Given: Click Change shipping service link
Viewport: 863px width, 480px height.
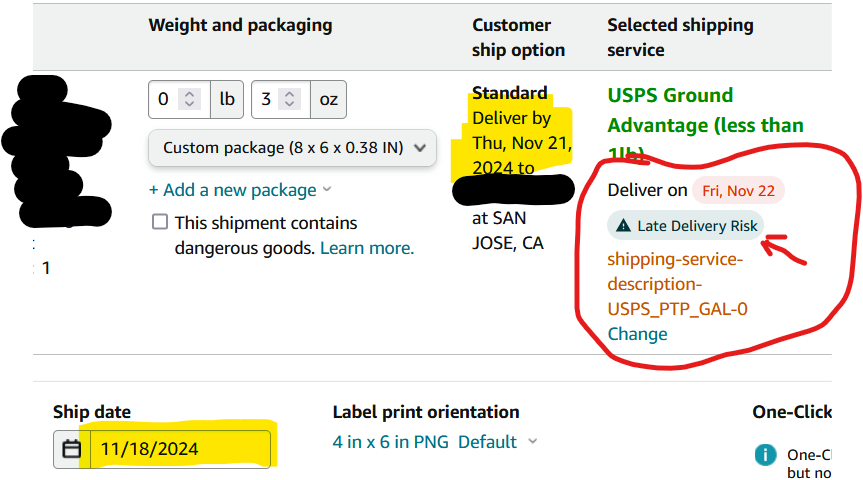Looking at the screenshot, I should tap(637, 334).
